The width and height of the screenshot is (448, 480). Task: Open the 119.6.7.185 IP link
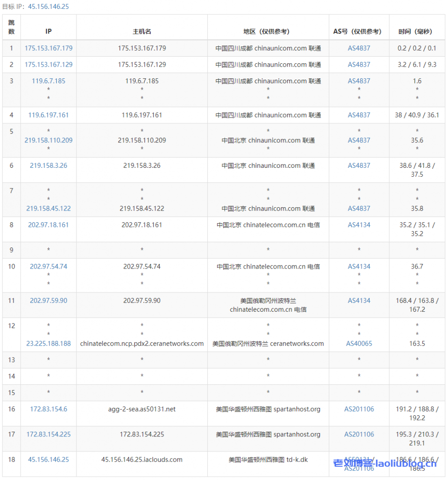pos(48,81)
